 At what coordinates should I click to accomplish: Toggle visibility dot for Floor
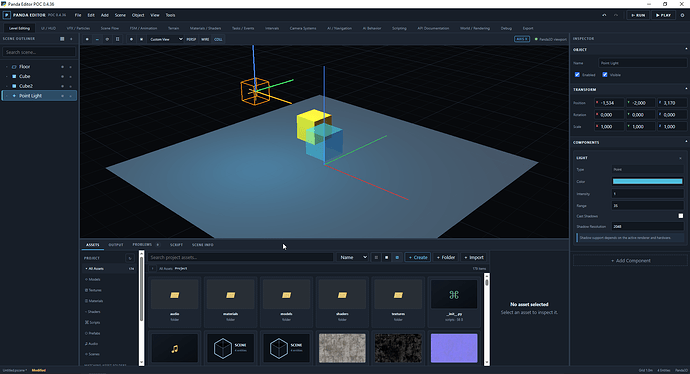click(62, 67)
